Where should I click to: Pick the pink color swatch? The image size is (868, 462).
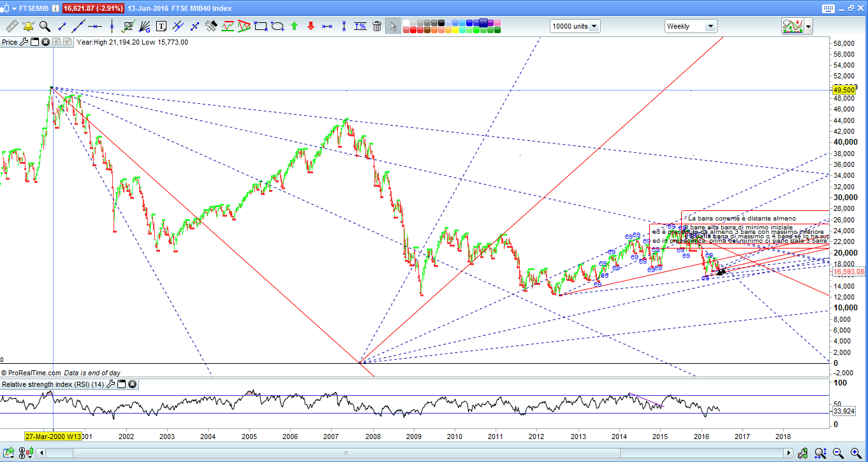[497, 23]
